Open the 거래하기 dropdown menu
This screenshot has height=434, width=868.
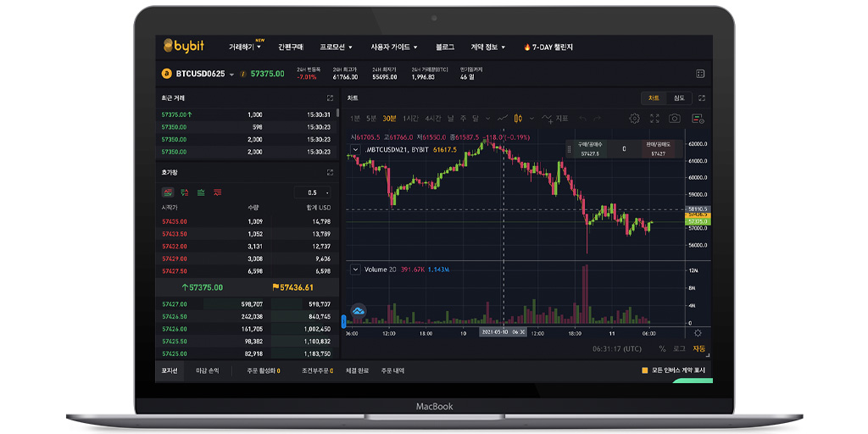[x=245, y=47]
